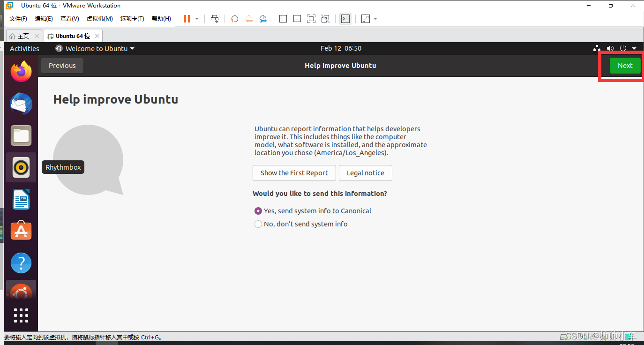644x345 pixels.
Task: Click the console view toolbar icon
Action: click(345, 19)
